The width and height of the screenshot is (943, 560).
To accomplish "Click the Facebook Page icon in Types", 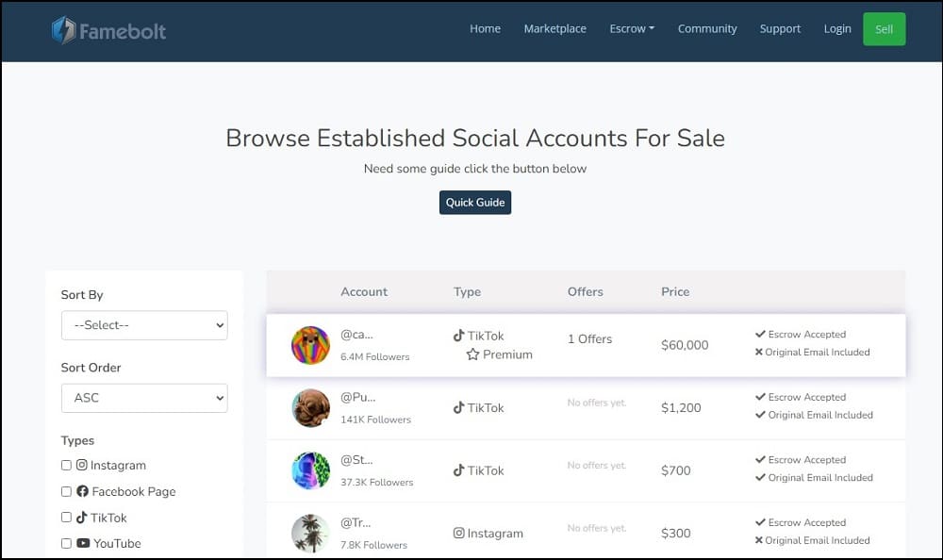I will [x=82, y=491].
